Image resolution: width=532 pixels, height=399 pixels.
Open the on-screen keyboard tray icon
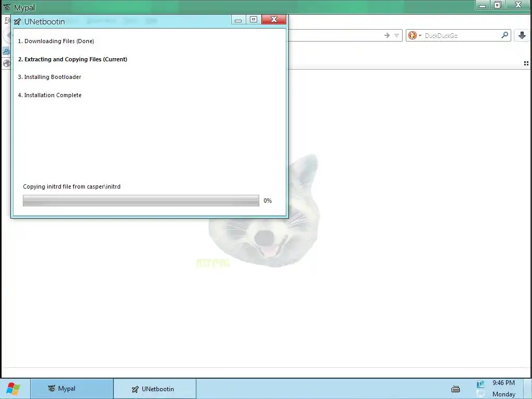coord(456,389)
